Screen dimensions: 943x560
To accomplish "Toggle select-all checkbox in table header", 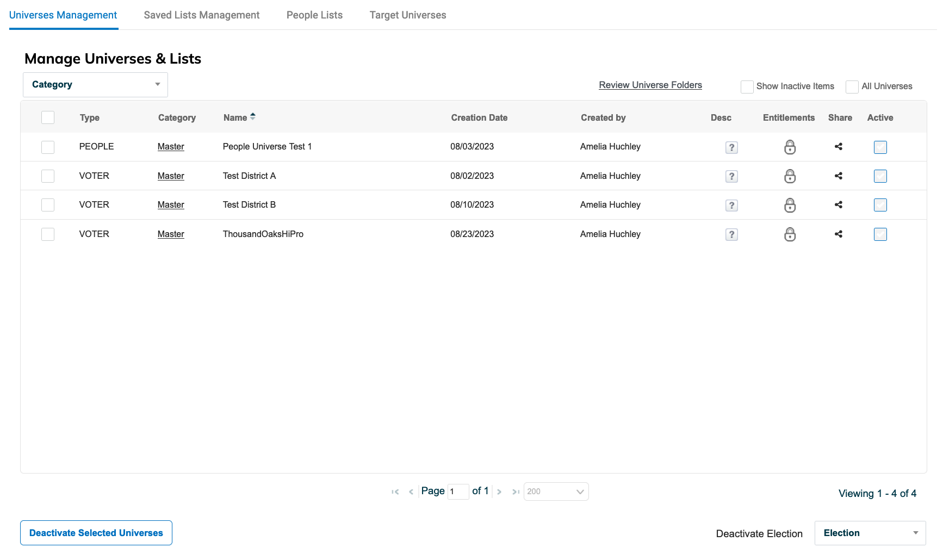I will (48, 117).
